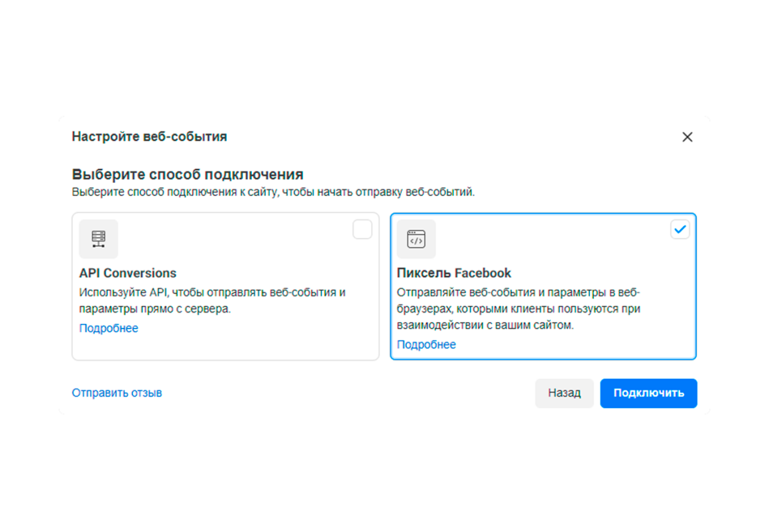Click the Выберите способ подключения heading

(188, 174)
